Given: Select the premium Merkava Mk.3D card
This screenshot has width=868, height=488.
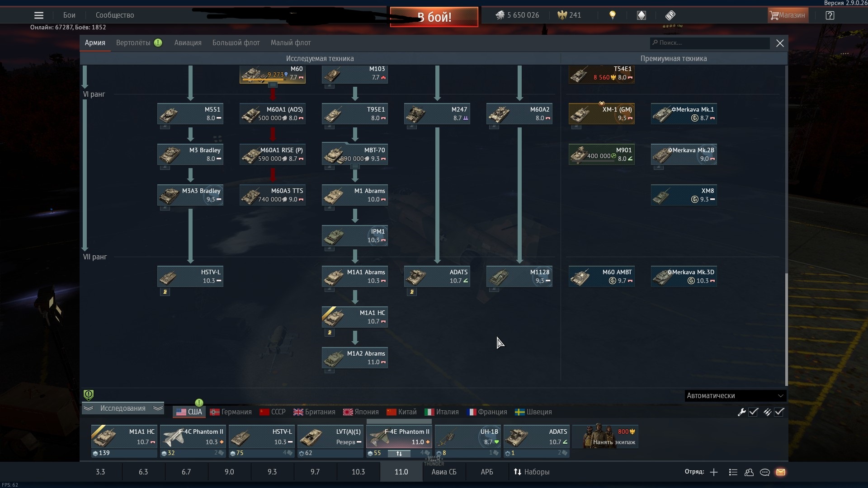Looking at the screenshot, I should (684, 277).
